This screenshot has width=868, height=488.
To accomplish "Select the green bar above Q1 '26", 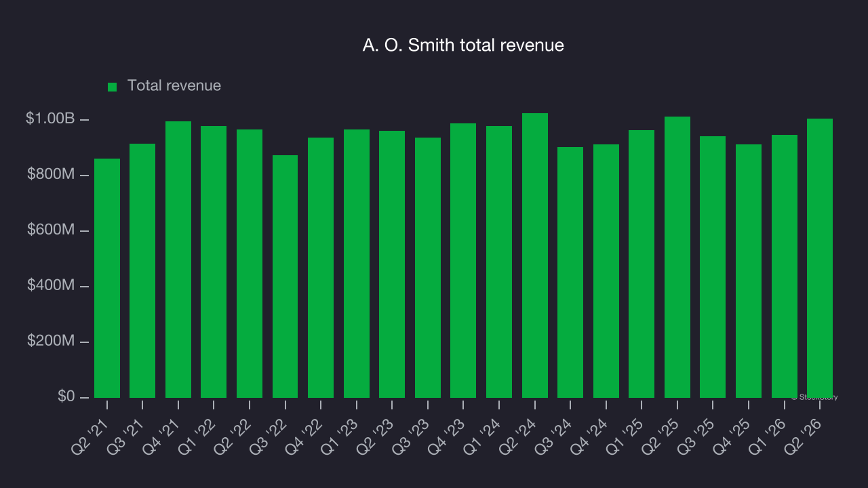I will point(785,266).
